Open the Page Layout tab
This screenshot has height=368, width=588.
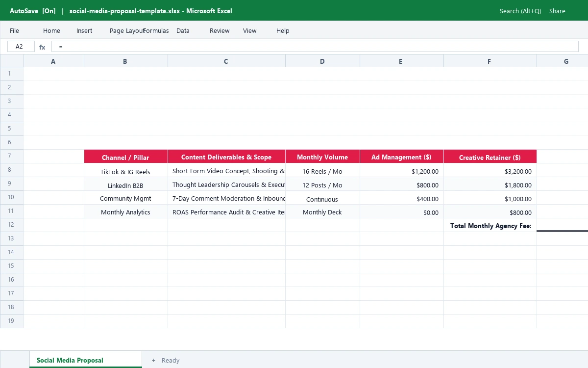[x=127, y=30]
